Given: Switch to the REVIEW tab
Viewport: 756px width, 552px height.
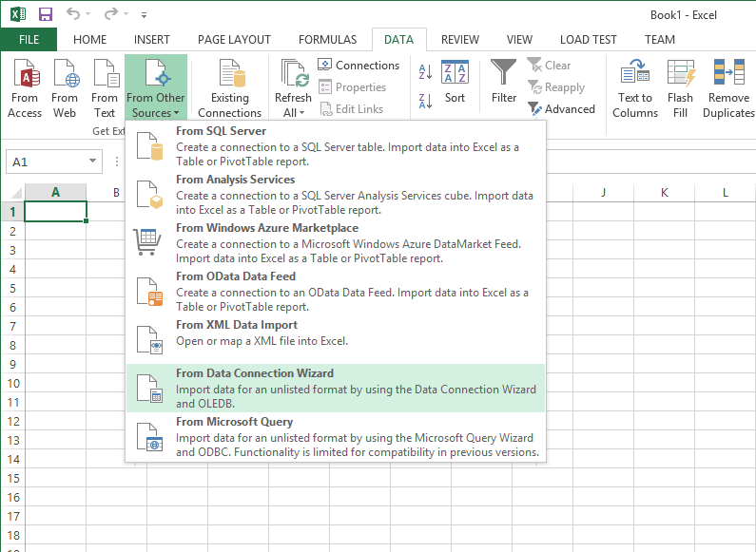Looking at the screenshot, I should [x=460, y=40].
